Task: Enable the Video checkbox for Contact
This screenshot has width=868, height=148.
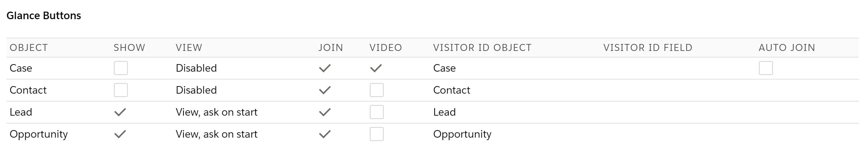Action: [376, 90]
